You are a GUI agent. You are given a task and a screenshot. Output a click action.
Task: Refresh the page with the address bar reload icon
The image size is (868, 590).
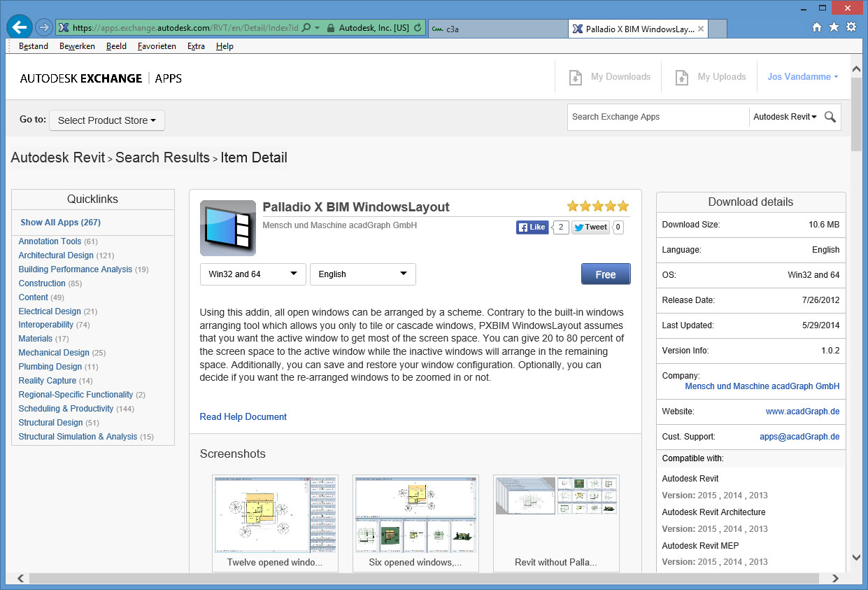point(418,28)
